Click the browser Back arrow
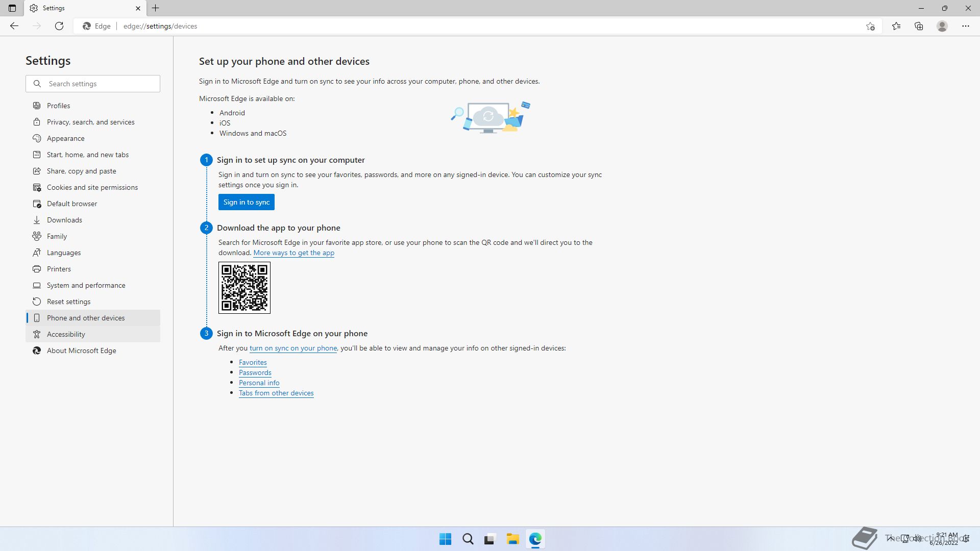Viewport: 980px width, 551px height. tap(14, 26)
